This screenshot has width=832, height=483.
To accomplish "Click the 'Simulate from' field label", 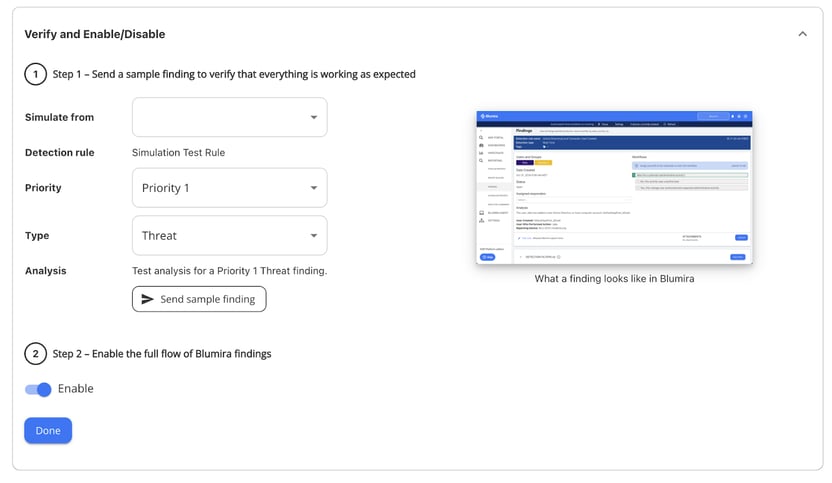I will [x=59, y=117].
